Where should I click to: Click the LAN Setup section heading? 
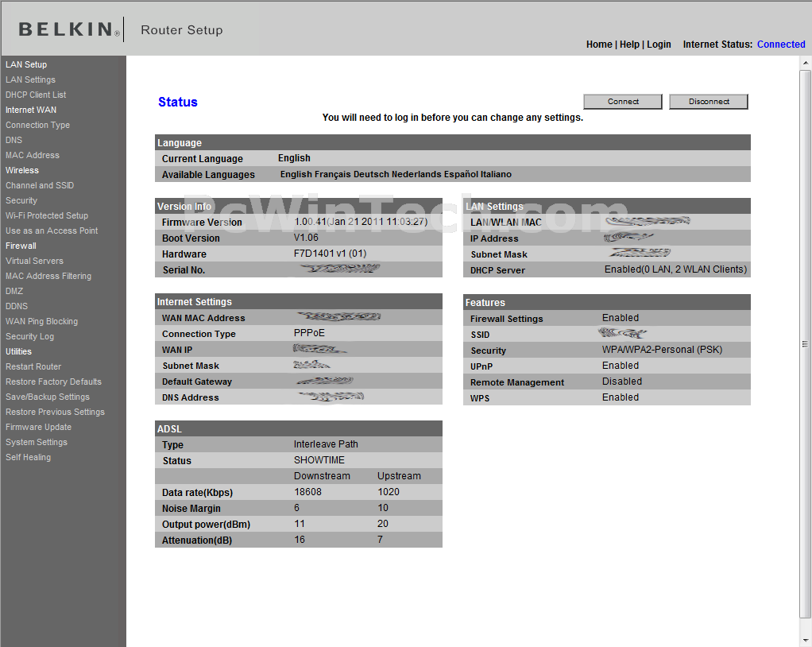(26, 64)
